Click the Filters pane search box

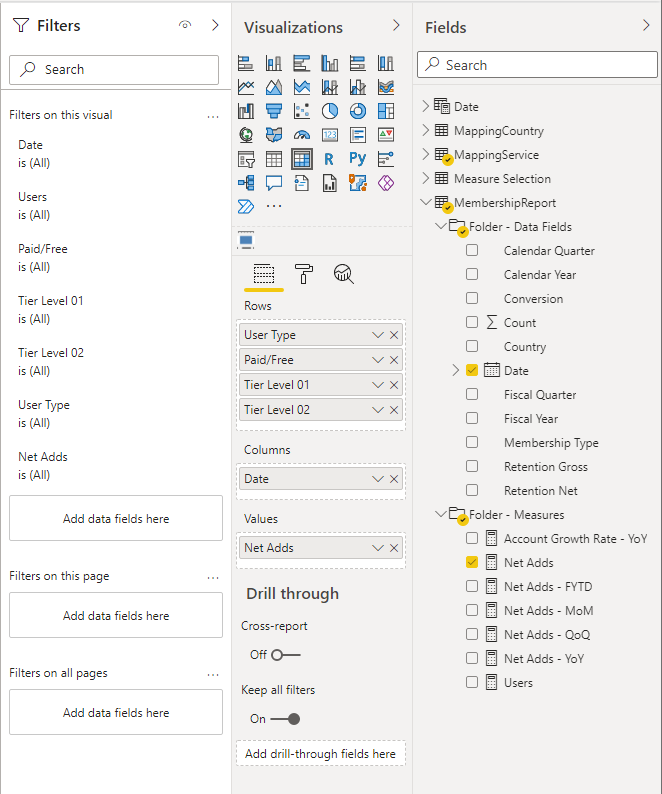[114, 70]
